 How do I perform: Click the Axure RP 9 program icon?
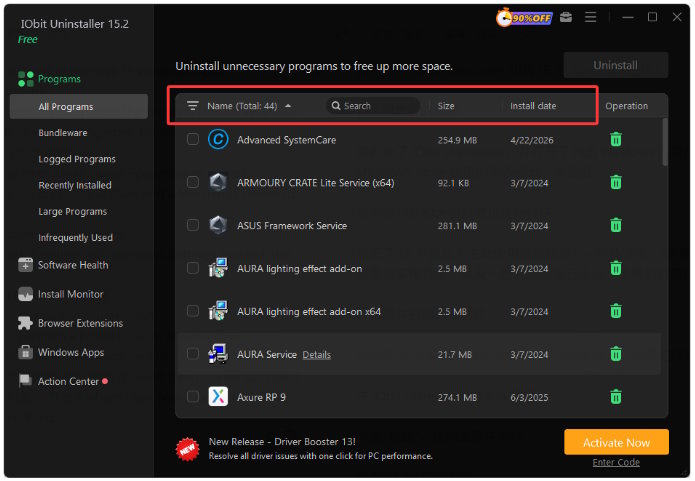coord(218,396)
